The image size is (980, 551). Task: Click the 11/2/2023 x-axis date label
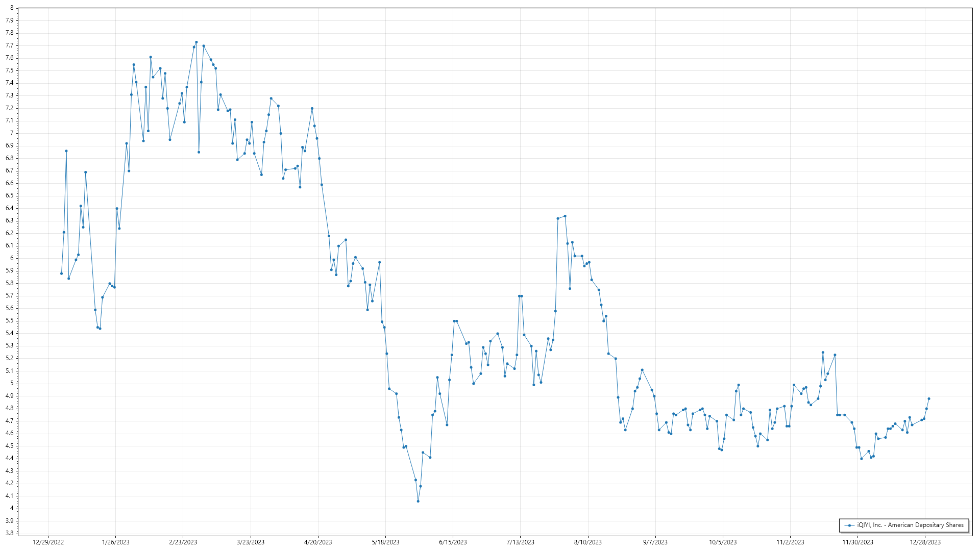point(790,542)
